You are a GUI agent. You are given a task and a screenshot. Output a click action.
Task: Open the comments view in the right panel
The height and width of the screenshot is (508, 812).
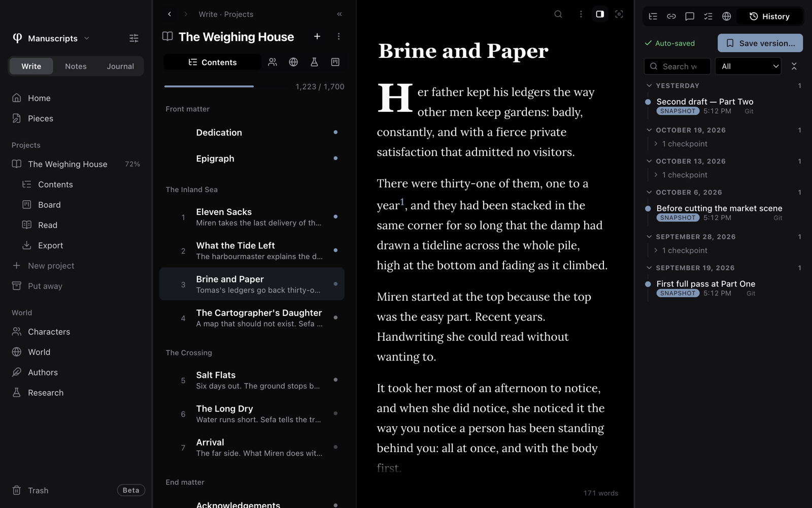click(690, 16)
